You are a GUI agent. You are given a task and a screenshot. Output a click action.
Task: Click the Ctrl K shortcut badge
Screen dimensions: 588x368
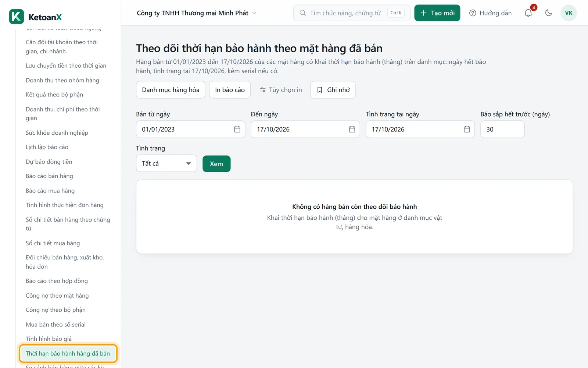[396, 13]
